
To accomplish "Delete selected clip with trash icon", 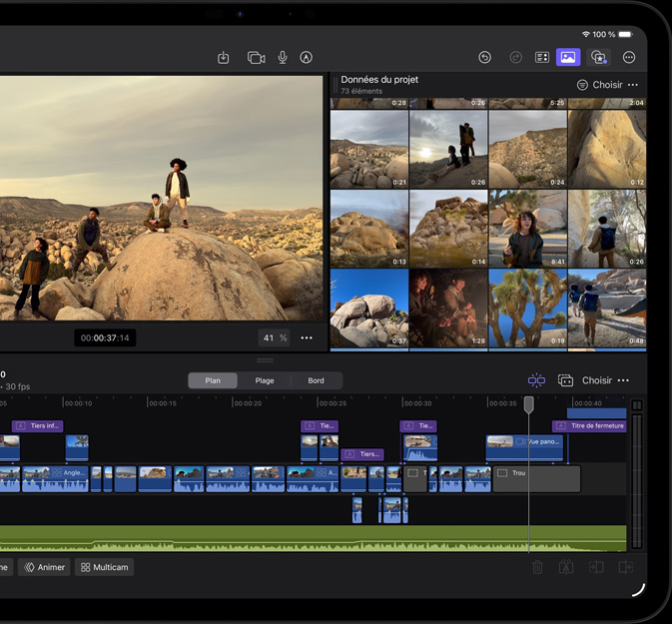I will pyautogui.click(x=537, y=567).
